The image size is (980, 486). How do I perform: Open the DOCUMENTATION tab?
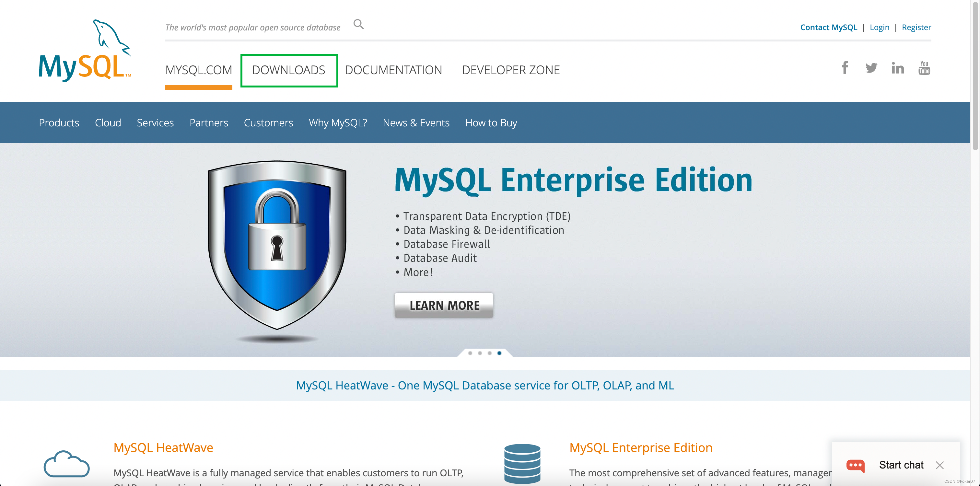point(393,70)
